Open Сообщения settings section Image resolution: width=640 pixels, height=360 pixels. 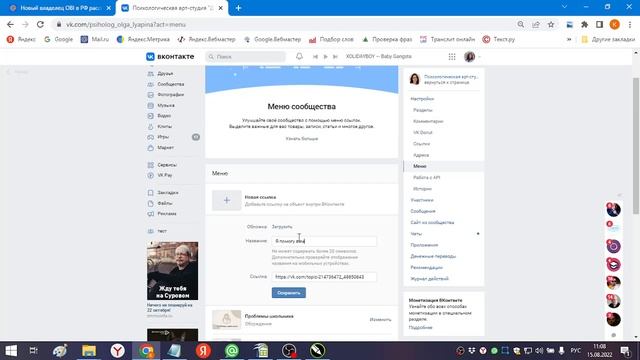click(x=423, y=211)
